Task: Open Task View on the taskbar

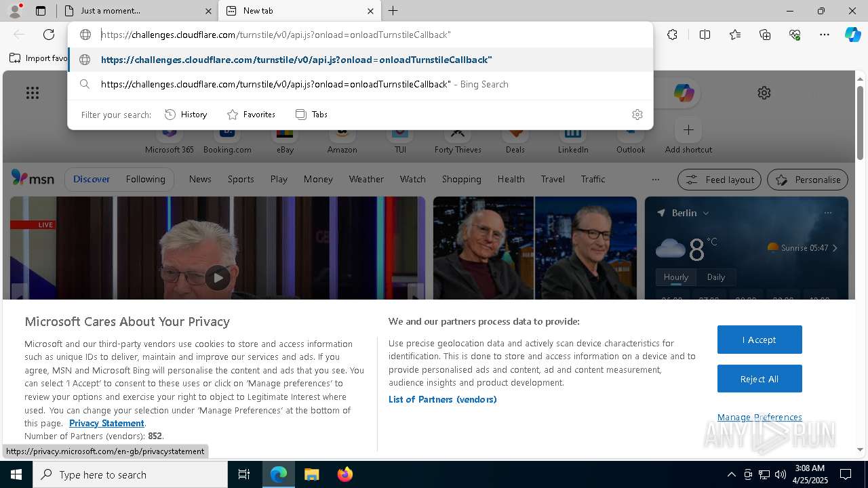Action: point(244,474)
